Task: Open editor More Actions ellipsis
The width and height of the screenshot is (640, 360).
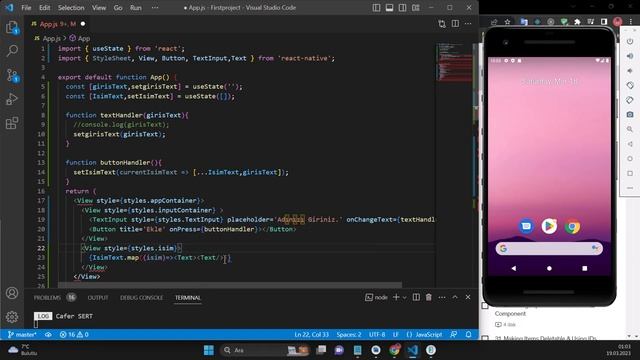Action: [468, 24]
